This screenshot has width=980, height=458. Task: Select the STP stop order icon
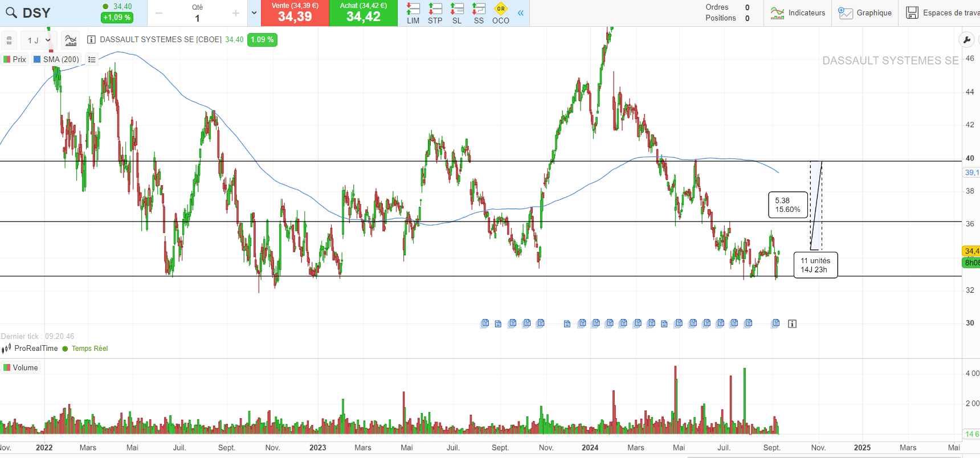point(435,13)
